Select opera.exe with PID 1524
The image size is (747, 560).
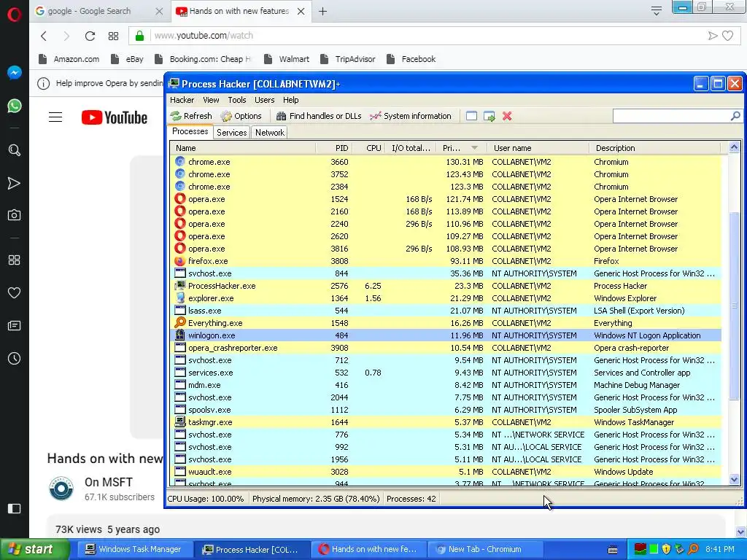(x=446, y=199)
